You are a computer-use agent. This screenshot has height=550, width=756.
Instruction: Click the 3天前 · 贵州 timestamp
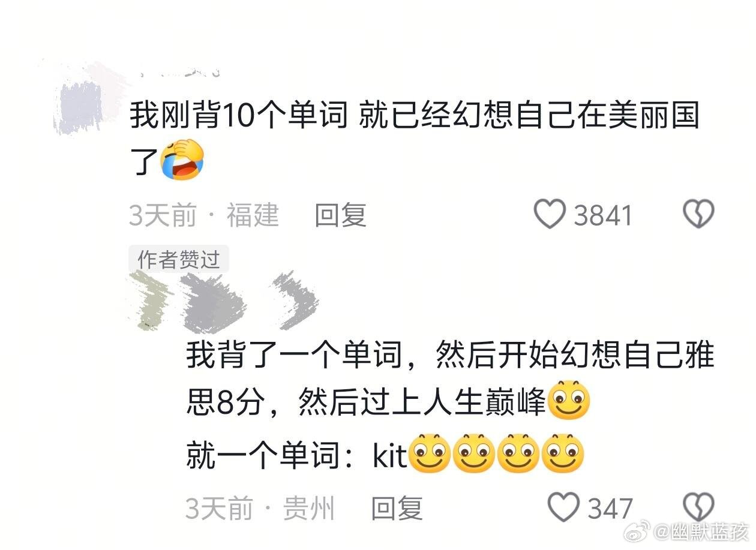click(260, 509)
